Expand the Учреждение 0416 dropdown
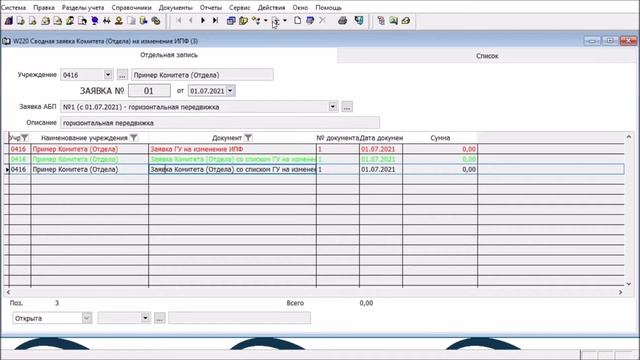Screen dimensions: 640x360 (x=108, y=75)
